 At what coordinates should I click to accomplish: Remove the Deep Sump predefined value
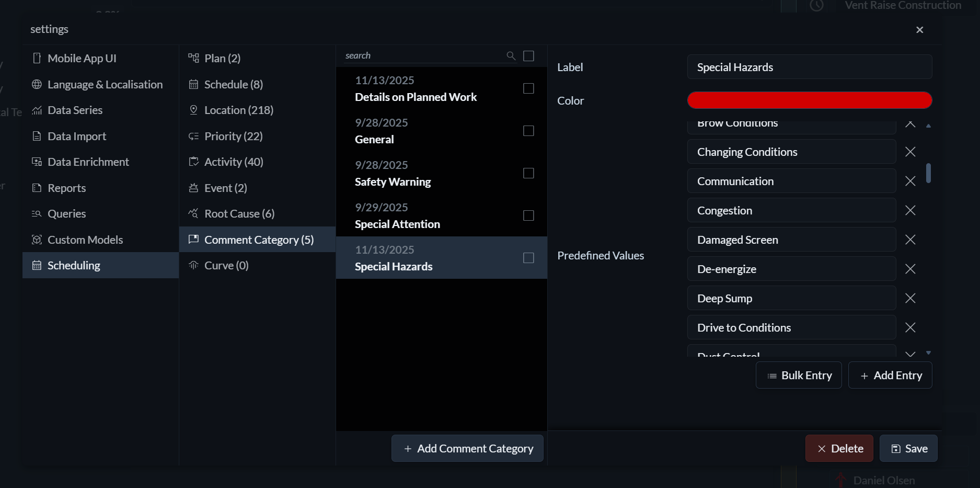[910, 298]
